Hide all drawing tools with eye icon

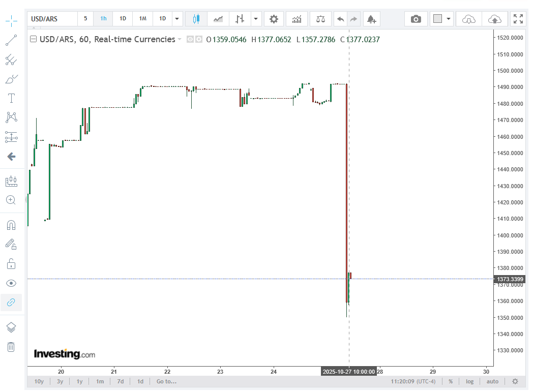pyautogui.click(x=11, y=283)
